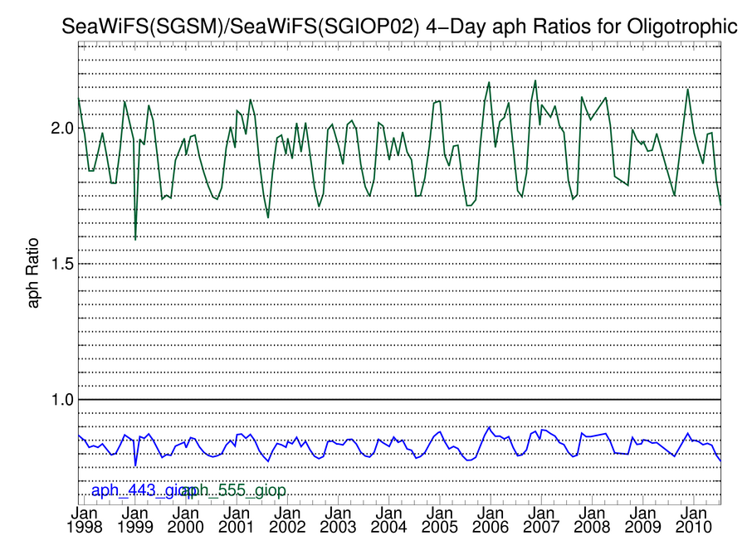Click the Jan 2005 x-axis label

pos(440,520)
